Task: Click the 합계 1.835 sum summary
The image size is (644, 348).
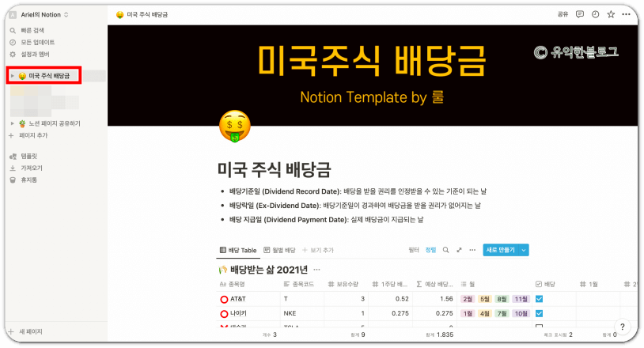Action: (439, 335)
